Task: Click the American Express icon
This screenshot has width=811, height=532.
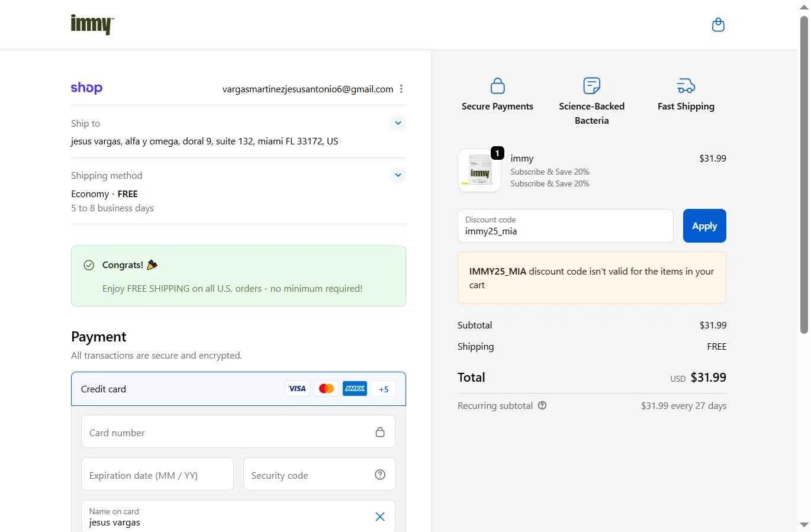Action: pos(355,389)
